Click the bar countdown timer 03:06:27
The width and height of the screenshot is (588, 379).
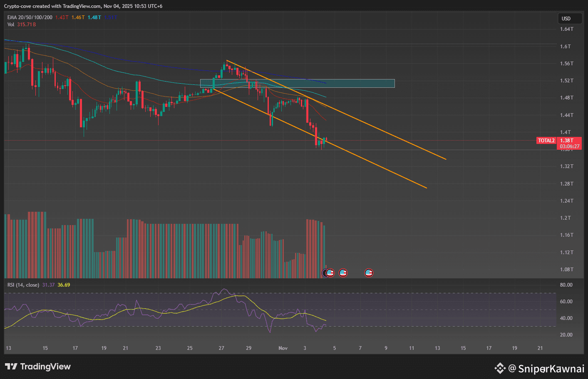coord(569,146)
